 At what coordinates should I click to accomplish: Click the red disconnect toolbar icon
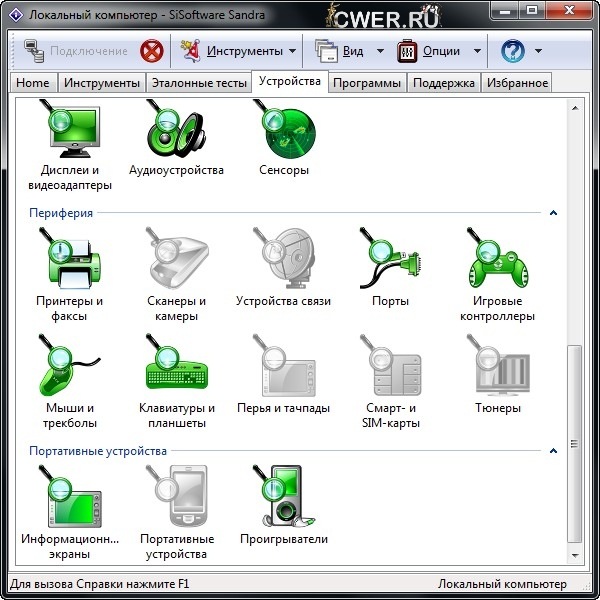[x=151, y=51]
